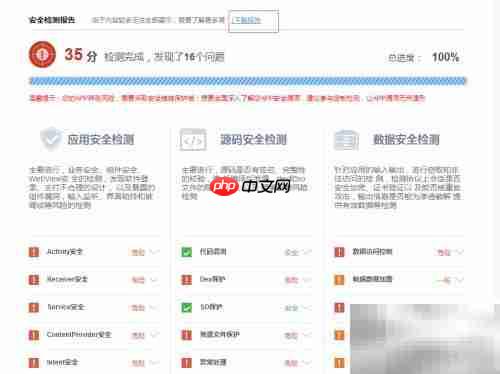
Task: Click the 安全检测报告 page title
Action: pos(52,20)
